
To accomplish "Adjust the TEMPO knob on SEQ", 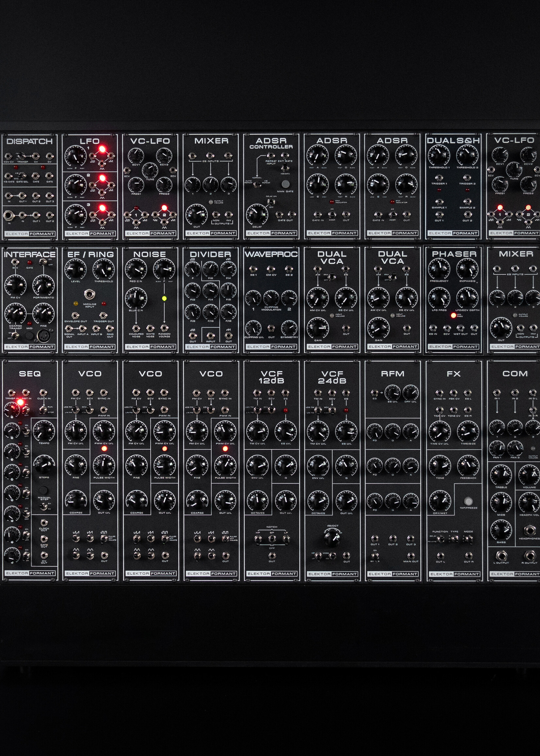I will [43, 430].
